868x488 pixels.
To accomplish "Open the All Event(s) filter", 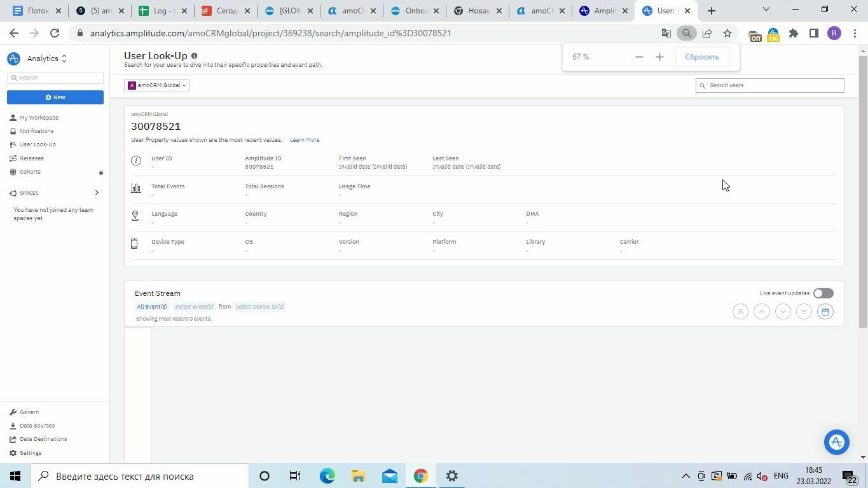I will 151,307.
